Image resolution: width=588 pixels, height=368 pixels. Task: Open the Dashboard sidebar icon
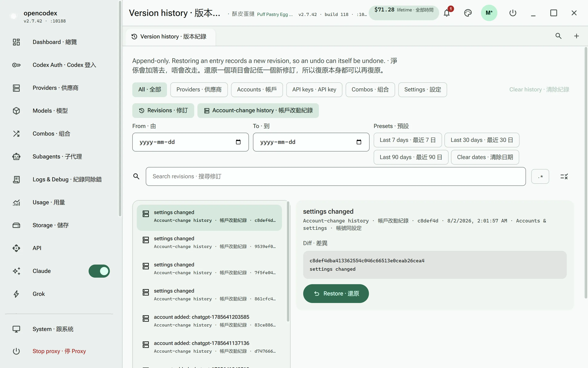(16, 42)
